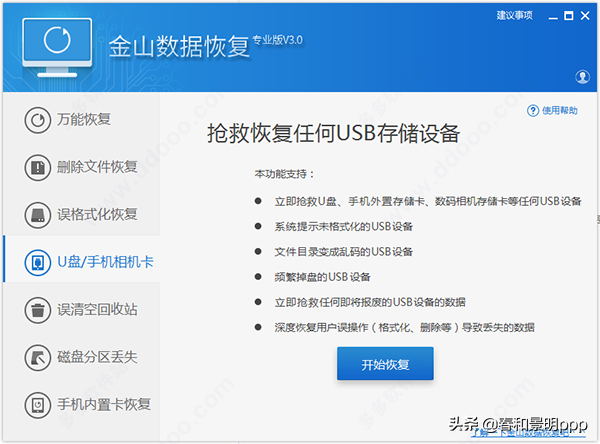Click the monitor logo in header

pos(57,47)
